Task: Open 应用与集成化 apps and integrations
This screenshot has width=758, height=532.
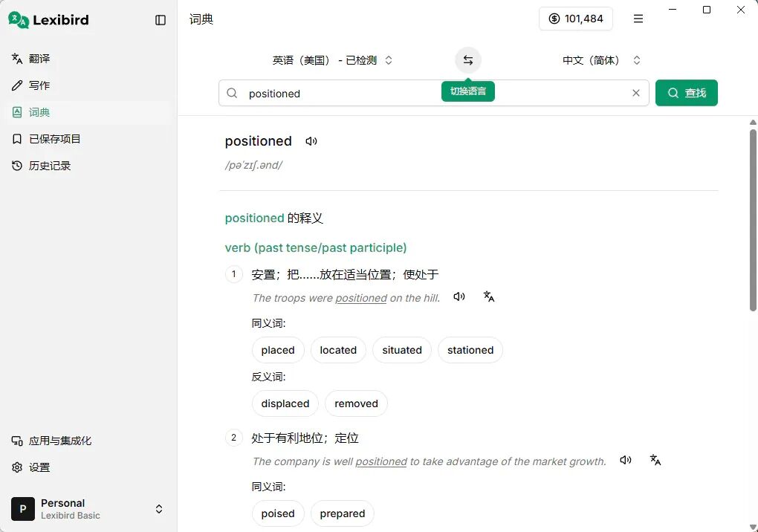Action: [88, 441]
